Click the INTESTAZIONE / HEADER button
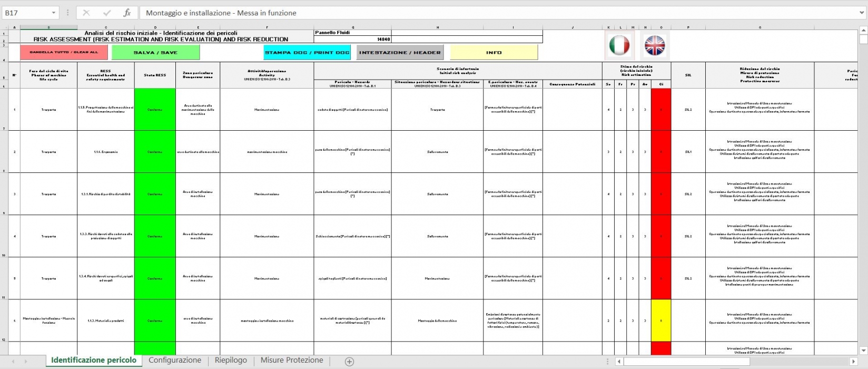The image size is (868, 369). [x=400, y=53]
